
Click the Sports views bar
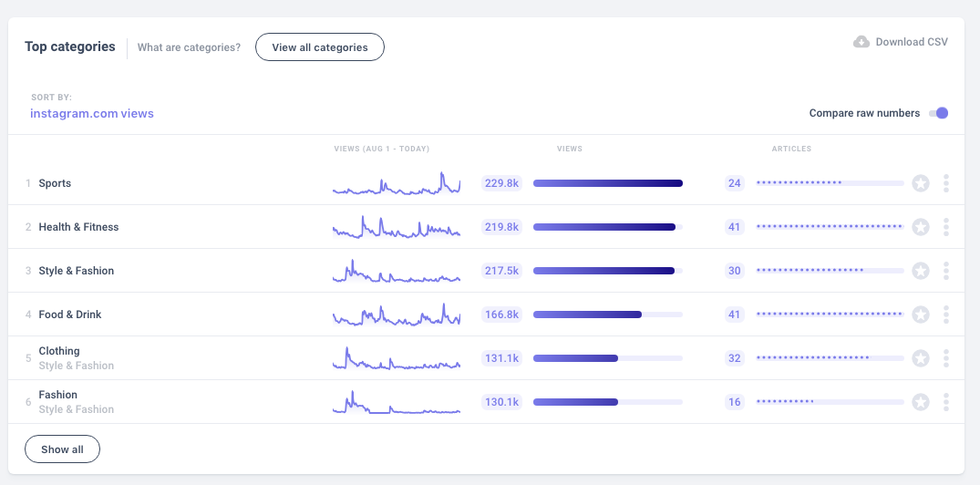(607, 183)
